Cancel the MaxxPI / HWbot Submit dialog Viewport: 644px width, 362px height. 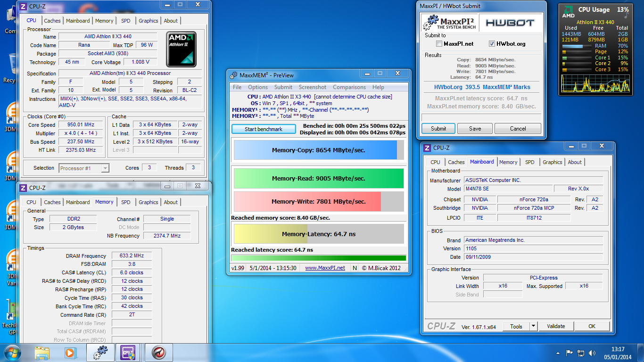coord(518,129)
